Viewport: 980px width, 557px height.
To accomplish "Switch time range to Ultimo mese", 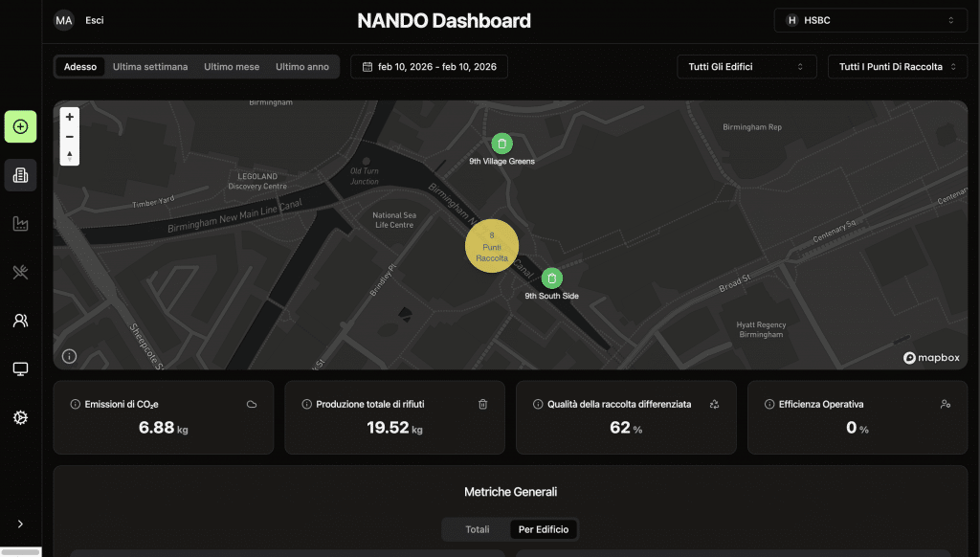I will click(232, 67).
